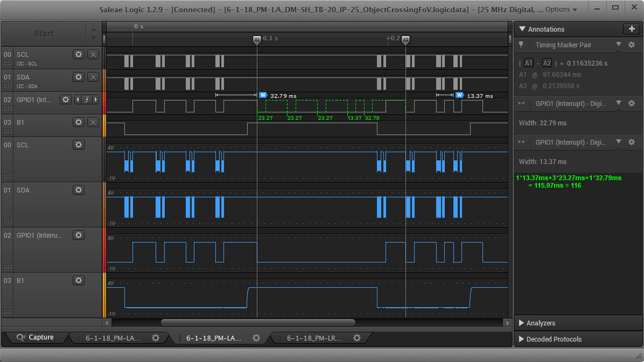
Task: Switch to 6-1-18_PM-LR tab
Action: click(314, 338)
